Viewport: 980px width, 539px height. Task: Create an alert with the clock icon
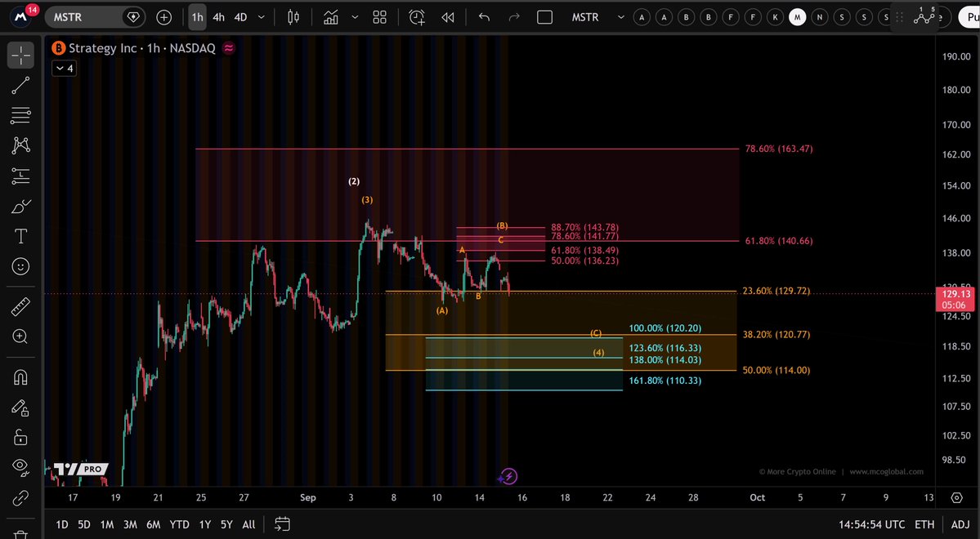(x=417, y=17)
